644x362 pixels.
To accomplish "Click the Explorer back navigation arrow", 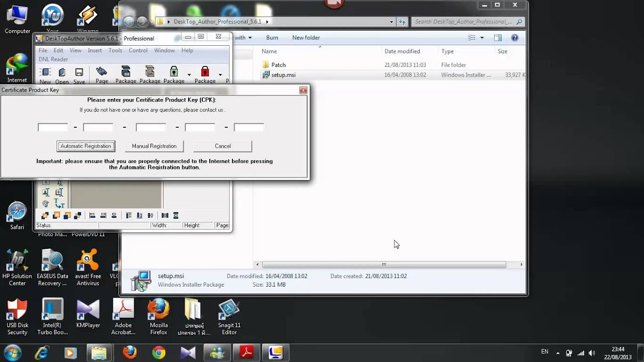I will click(129, 22).
